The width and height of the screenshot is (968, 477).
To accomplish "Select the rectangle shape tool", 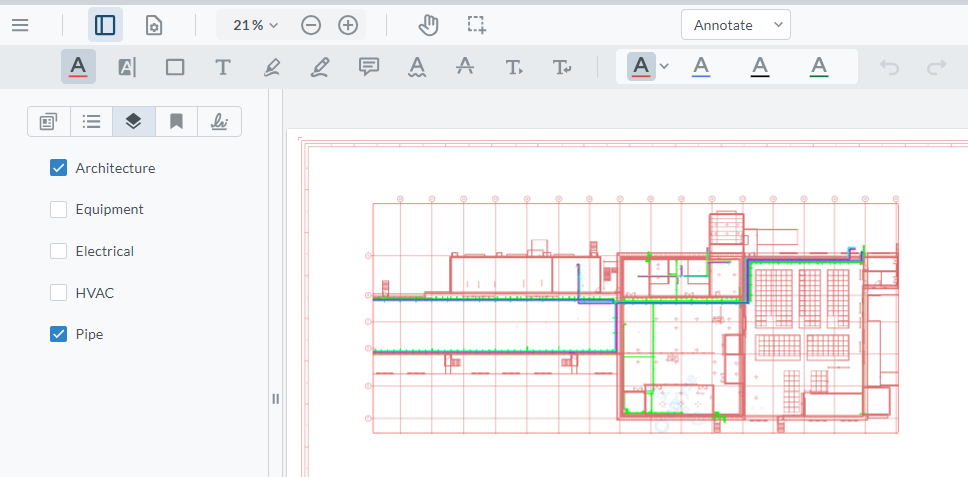I will click(175, 67).
